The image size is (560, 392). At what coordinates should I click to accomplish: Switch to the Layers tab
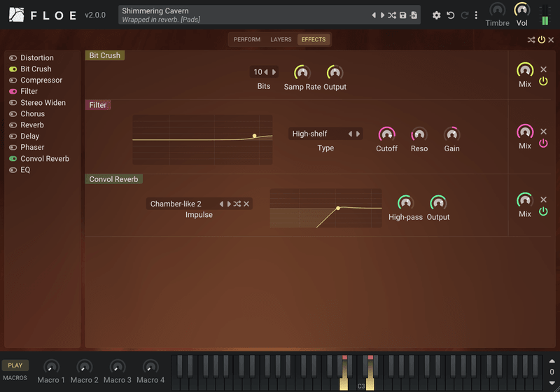click(281, 40)
